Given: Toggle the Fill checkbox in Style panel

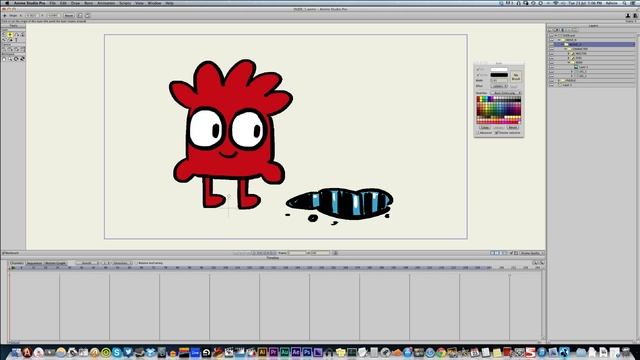Looking at the screenshot, I should click(478, 69).
